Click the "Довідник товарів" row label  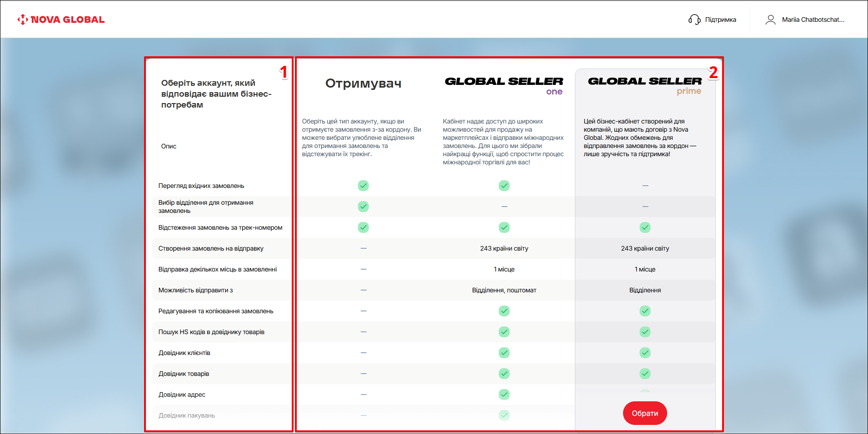coord(184,374)
